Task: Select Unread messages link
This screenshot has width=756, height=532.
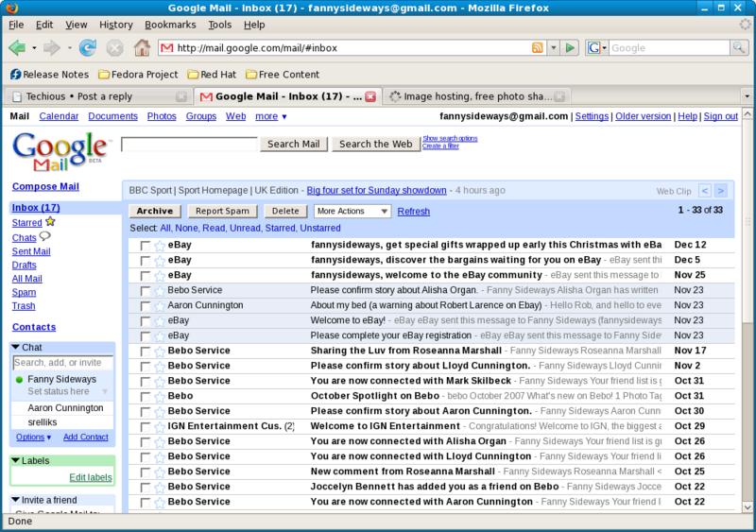Action: (246, 228)
